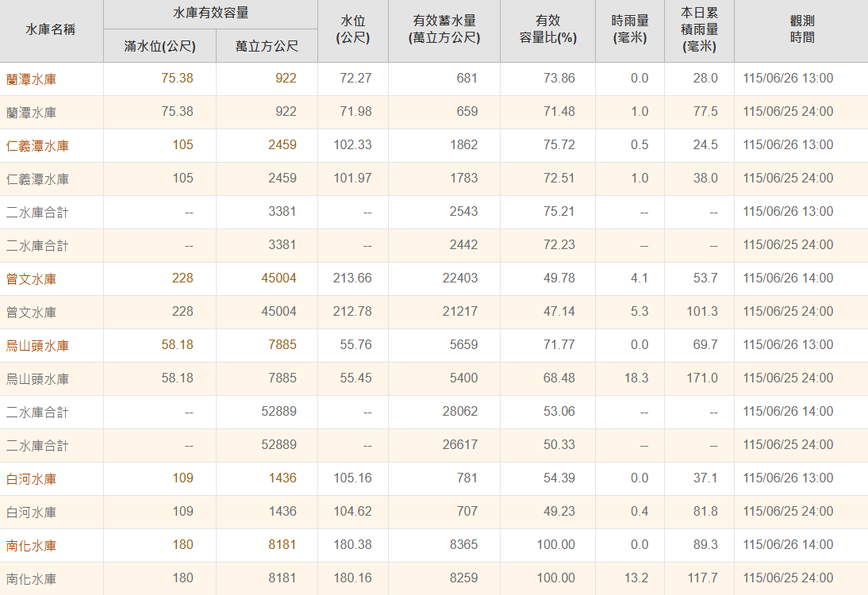Select capacity ratio 47.14
The height and width of the screenshot is (595, 868).
(x=559, y=311)
